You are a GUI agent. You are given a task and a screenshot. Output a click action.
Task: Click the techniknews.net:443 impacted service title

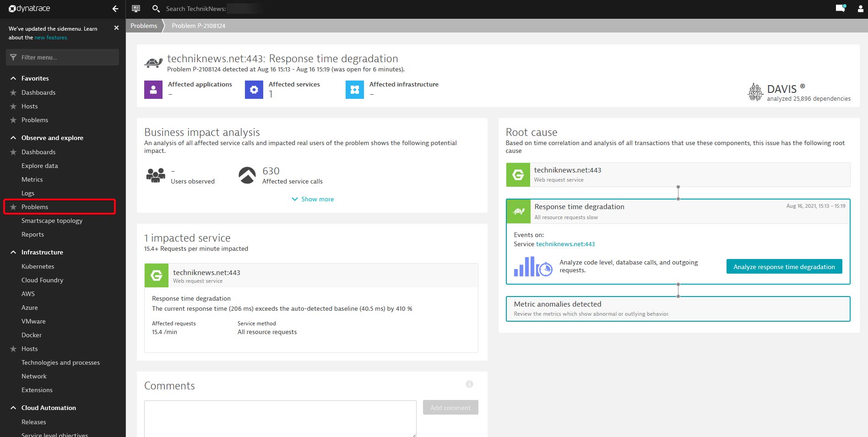pyautogui.click(x=206, y=272)
